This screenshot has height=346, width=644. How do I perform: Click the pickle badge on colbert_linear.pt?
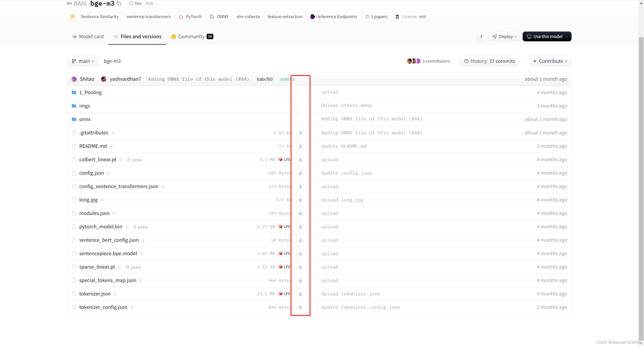click(x=135, y=160)
